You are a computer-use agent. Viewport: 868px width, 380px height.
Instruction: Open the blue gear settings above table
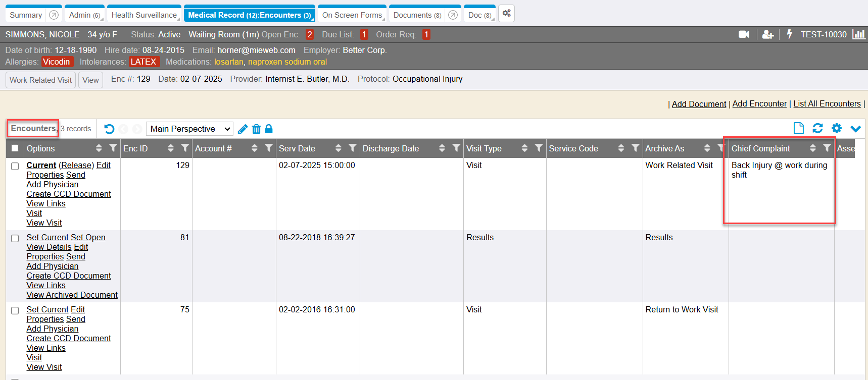pos(837,128)
